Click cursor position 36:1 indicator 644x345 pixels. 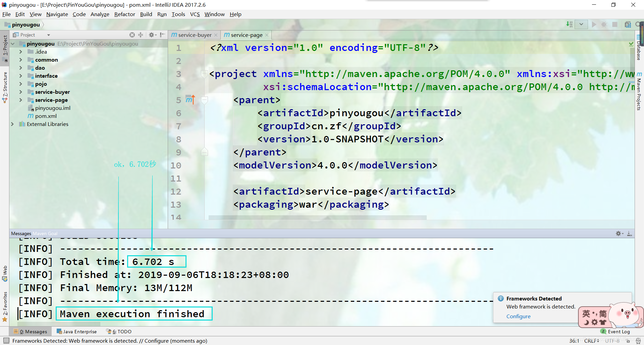pos(574,341)
